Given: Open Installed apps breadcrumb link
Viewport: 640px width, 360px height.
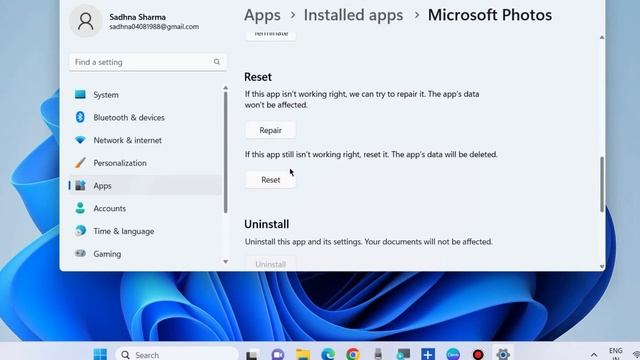Looking at the screenshot, I should pyautogui.click(x=353, y=15).
